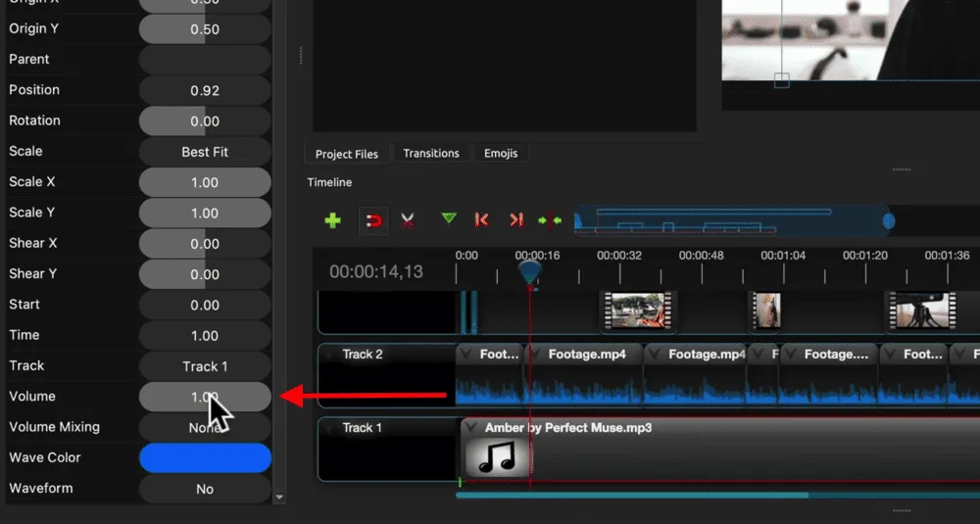Toggle the Waveform No setting
The height and width of the screenshot is (524, 980).
pos(205,489)
